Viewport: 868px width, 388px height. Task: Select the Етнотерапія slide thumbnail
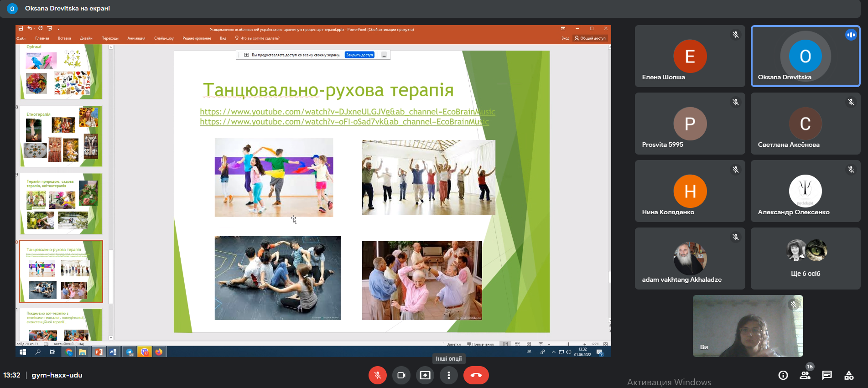click(61, 136)
